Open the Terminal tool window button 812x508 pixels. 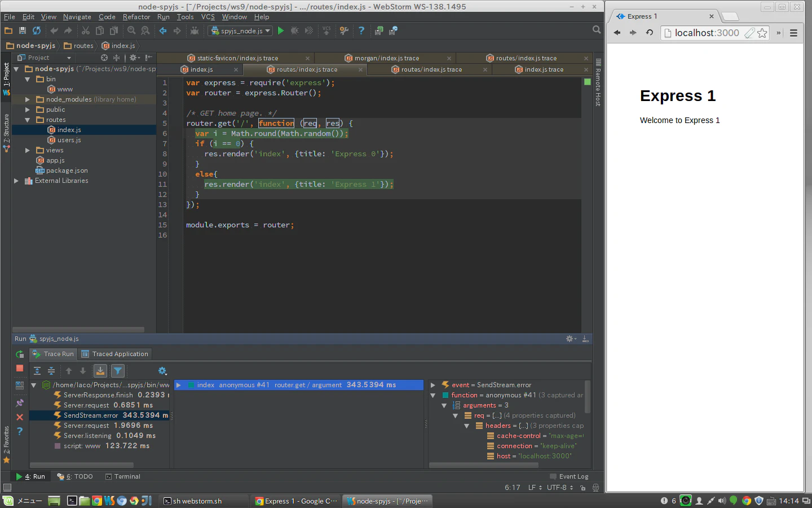point(123,476)
